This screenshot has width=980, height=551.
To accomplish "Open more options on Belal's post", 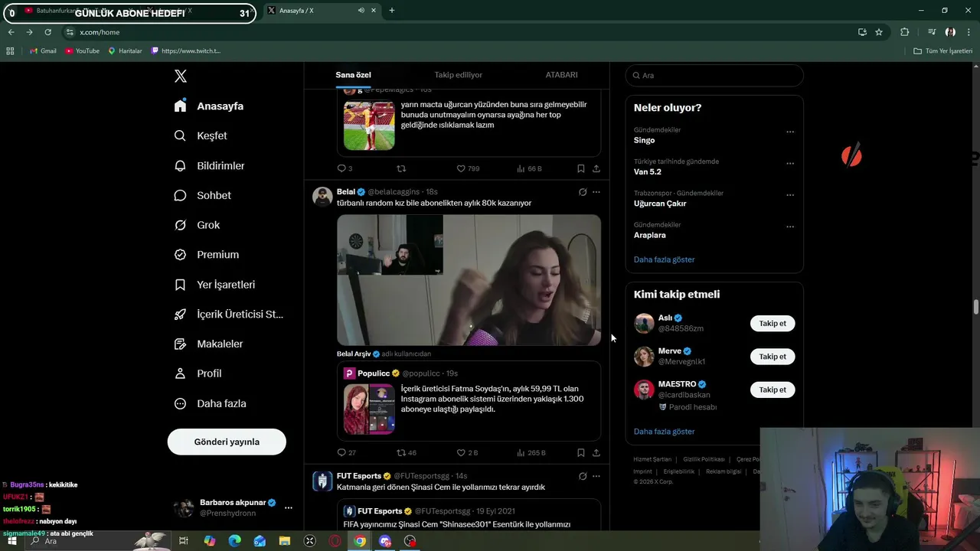I will click(x=596, y=192).
